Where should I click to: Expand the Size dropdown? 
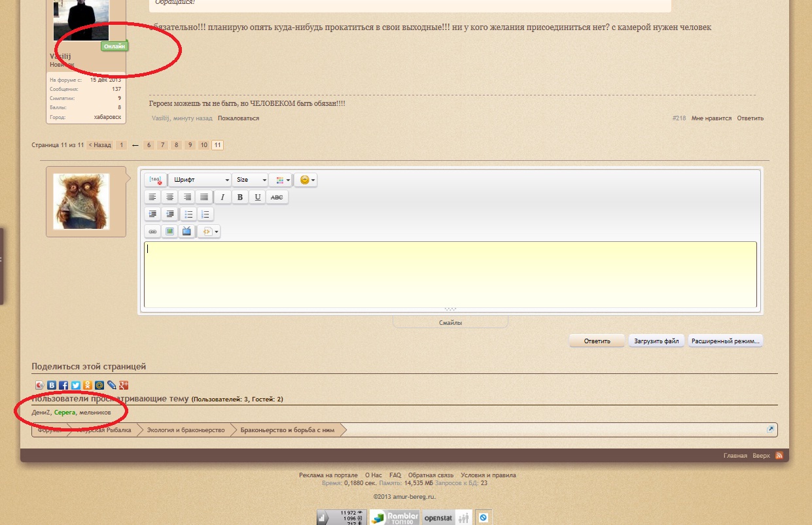tap(250, 180)
